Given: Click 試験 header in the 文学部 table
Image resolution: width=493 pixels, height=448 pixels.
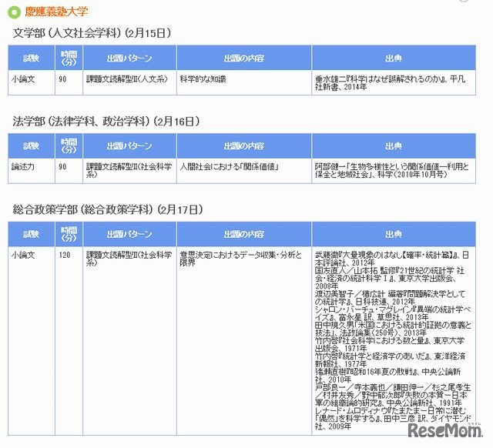Looking at the screenshot, I should [31, 58].
